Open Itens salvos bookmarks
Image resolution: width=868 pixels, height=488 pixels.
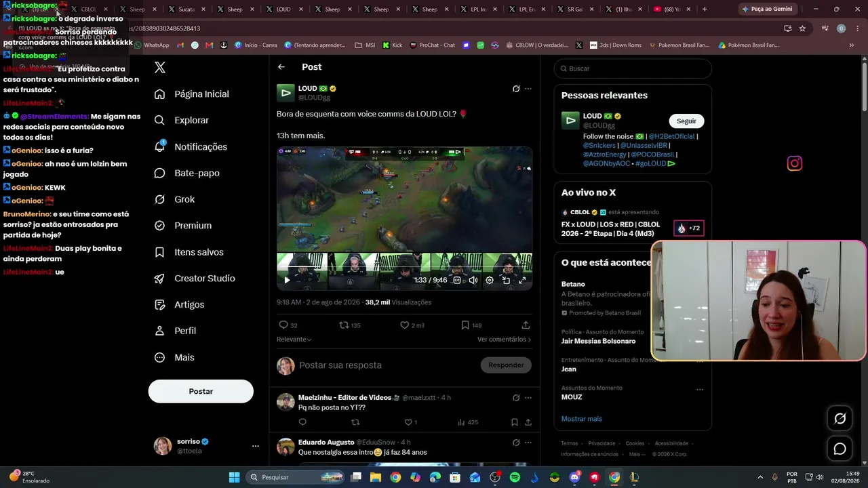(189, 252)
